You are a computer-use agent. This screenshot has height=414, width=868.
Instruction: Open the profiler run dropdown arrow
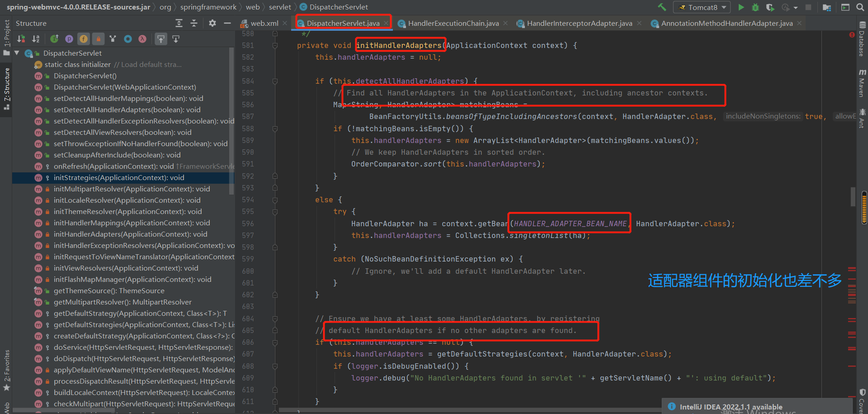(796, 8)
